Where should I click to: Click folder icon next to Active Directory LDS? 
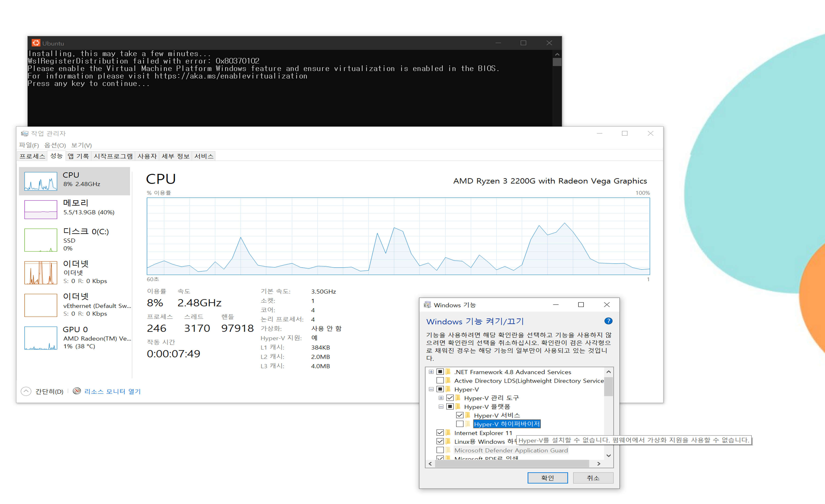pos(448,380)
